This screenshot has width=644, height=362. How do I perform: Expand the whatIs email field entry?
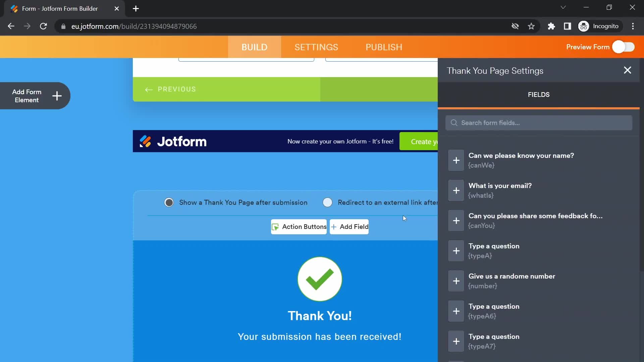(456, 190)
